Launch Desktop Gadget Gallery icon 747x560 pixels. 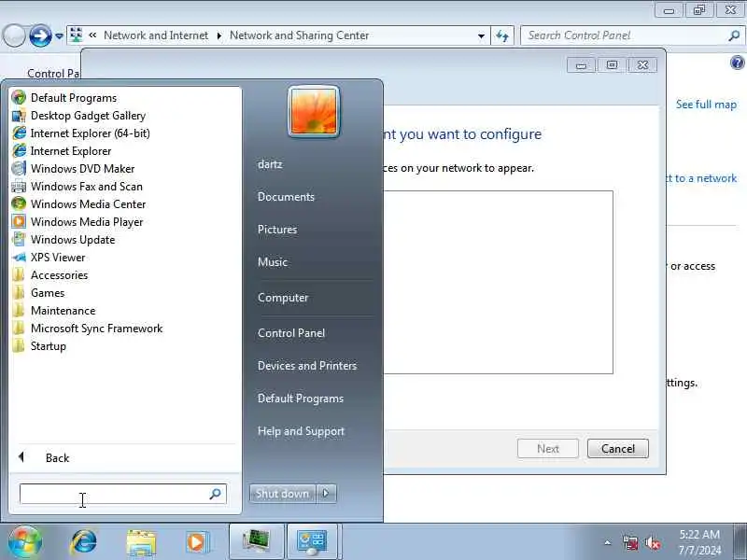[19, 116]
